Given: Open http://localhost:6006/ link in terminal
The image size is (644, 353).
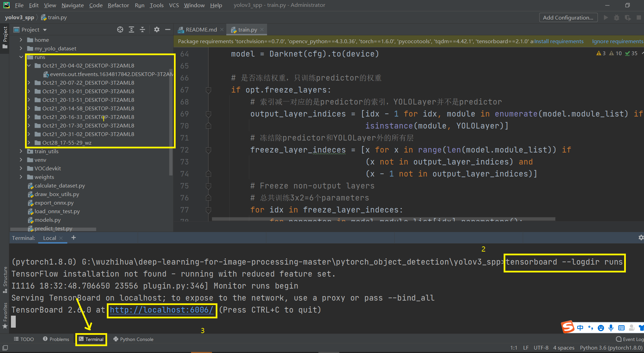Looking at the screenshot, I should [162, 310].
